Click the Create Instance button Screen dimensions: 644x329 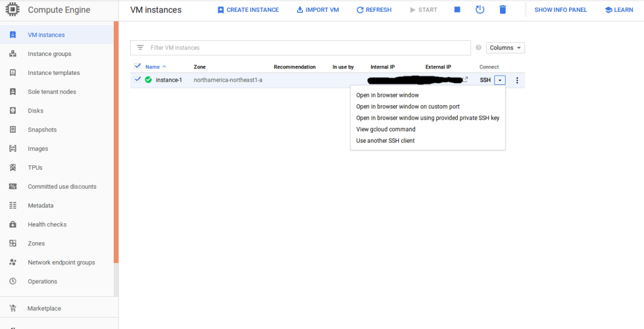click(x=248, y=10)
